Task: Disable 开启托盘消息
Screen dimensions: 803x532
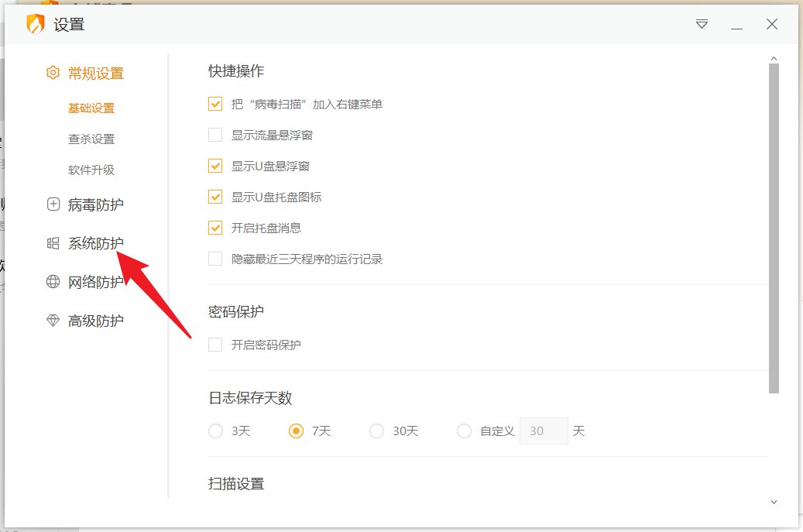Action: point(214,228)
